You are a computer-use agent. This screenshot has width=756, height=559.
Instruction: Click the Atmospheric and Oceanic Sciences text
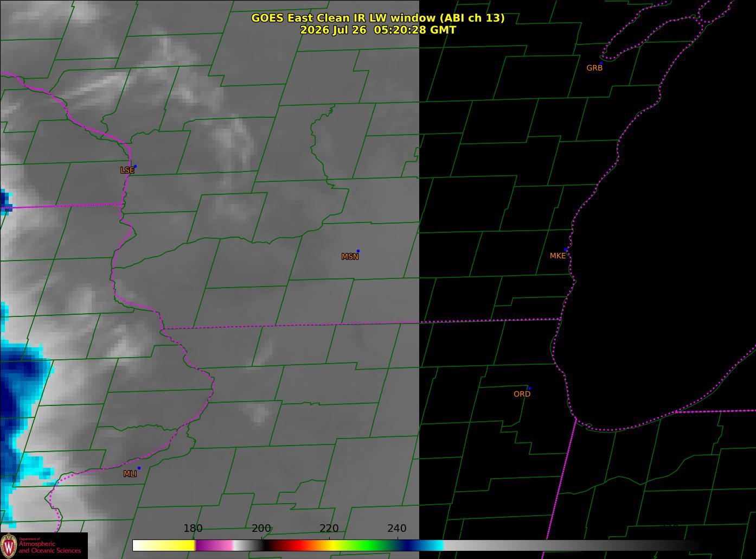point(50,547)
